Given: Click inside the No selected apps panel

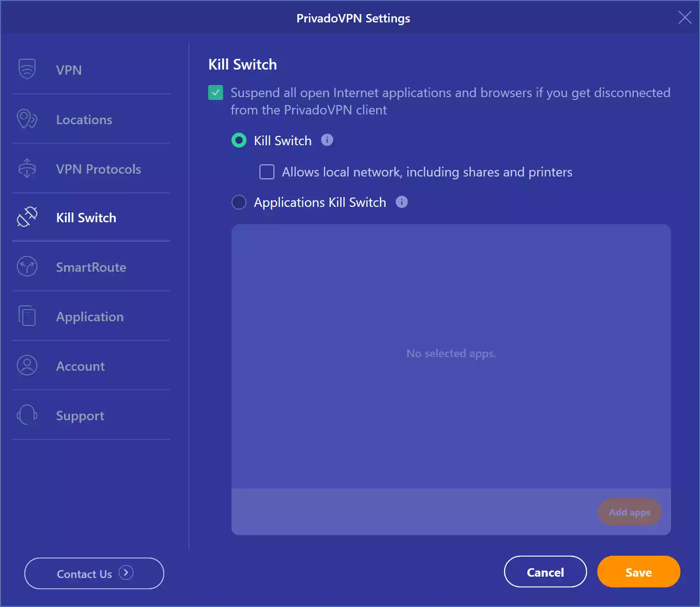Looking at the screenshot, I should tap(451, 353).
